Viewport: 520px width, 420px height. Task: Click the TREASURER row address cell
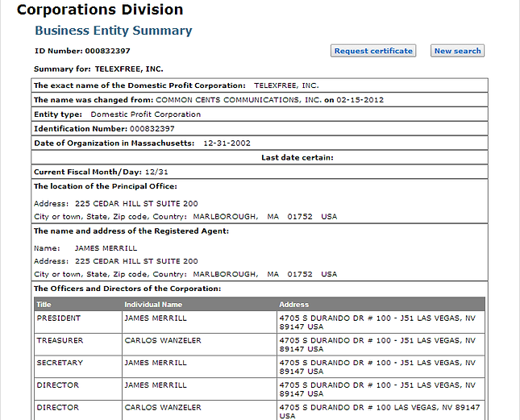coord(381,344)
